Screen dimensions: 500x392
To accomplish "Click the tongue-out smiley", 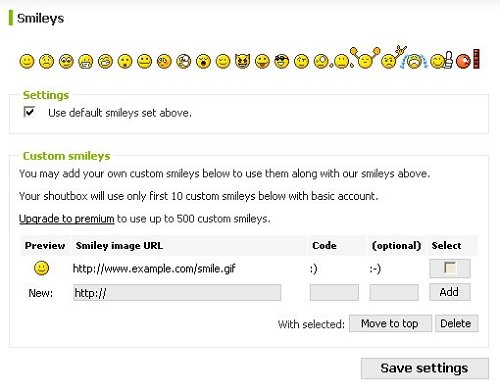I will click(x=262, y=61).
